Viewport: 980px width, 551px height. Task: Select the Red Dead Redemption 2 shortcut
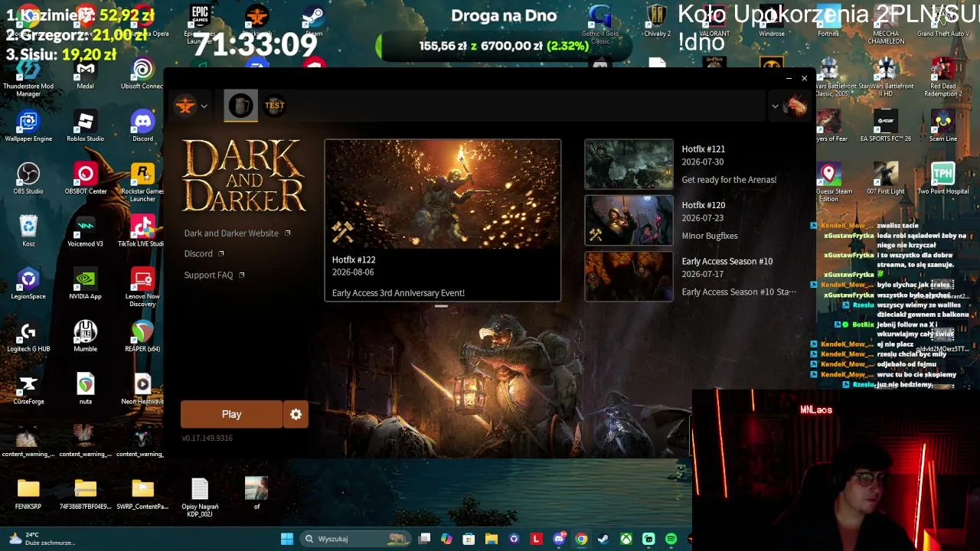pos(943,77)
